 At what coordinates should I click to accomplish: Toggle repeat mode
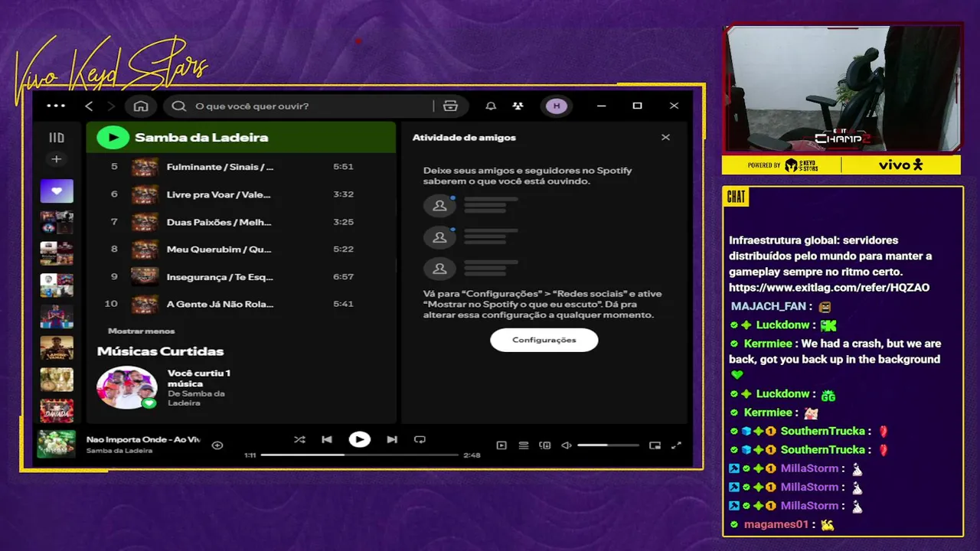(420, 439)
